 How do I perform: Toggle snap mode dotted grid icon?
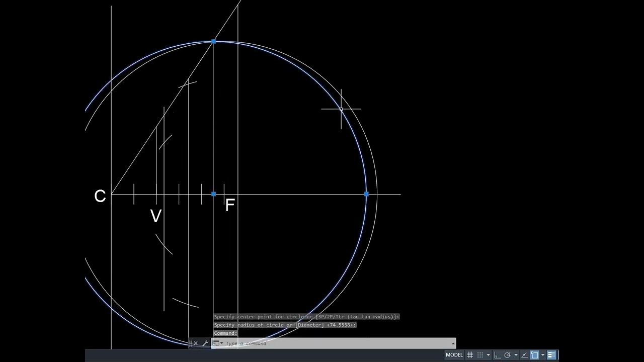[x=480, y=355]
